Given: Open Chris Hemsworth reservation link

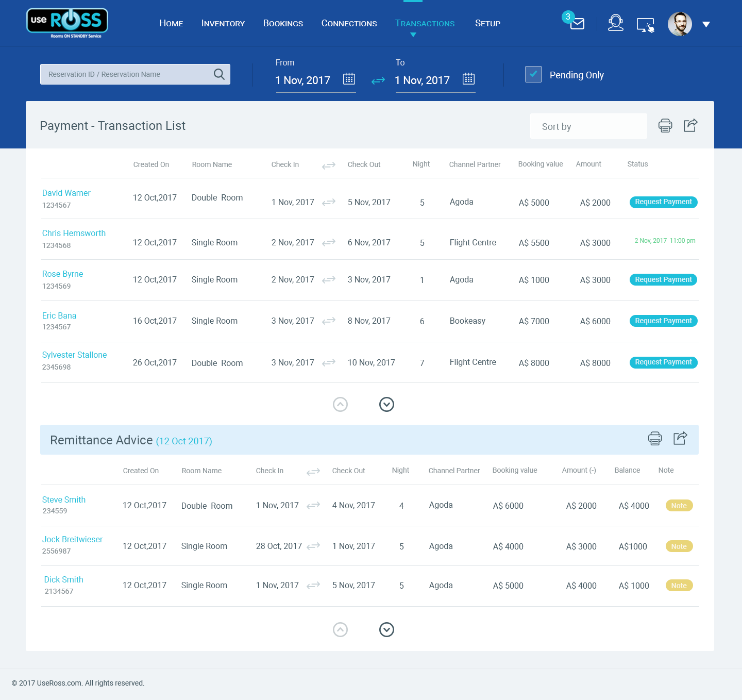Looking at the screenshot, I should coord(74,233).
